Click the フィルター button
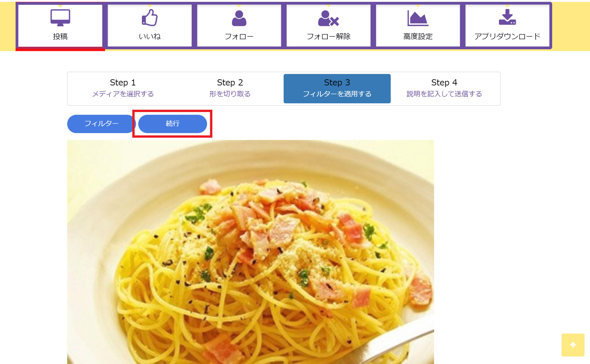 click(x=101, y=124)
